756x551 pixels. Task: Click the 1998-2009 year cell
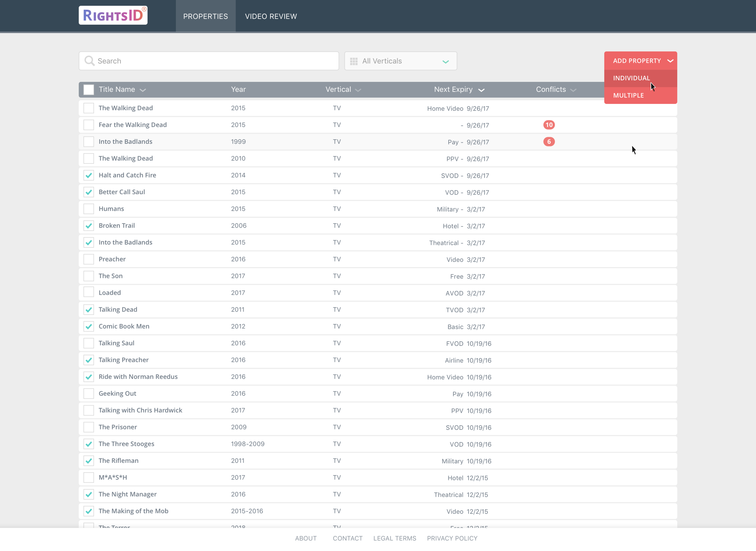248,444
